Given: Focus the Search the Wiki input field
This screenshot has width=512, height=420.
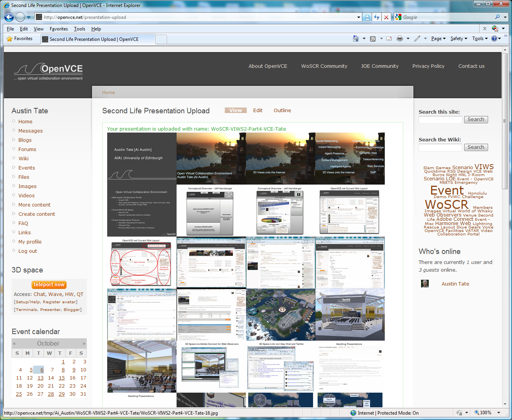Looking at the screenshot, I should (440, 148).
